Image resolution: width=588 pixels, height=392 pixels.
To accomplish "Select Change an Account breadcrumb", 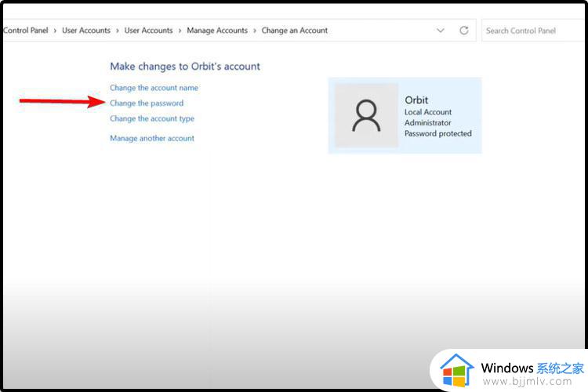I will click(x=294, y=31).
